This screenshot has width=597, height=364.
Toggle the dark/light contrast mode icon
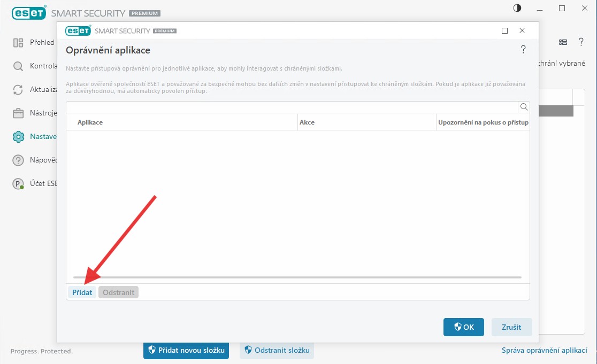pyautogui.click(x=517, y=8)
